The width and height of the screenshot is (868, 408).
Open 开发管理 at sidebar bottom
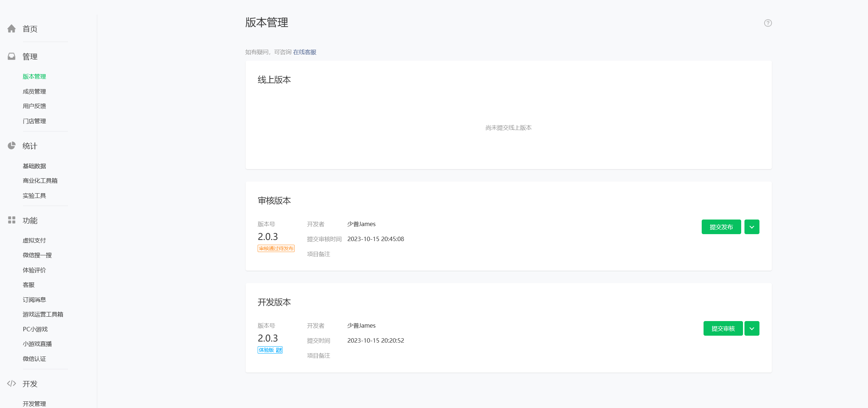(x=34, y=403)
